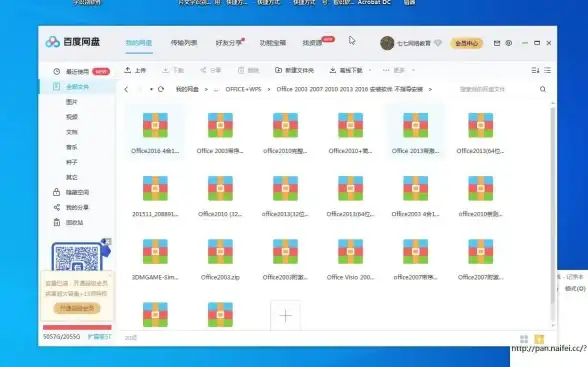The image size is (588, 367).
Task: Click the 上传 upload icon in the toolbar
Action: point(128,70)
